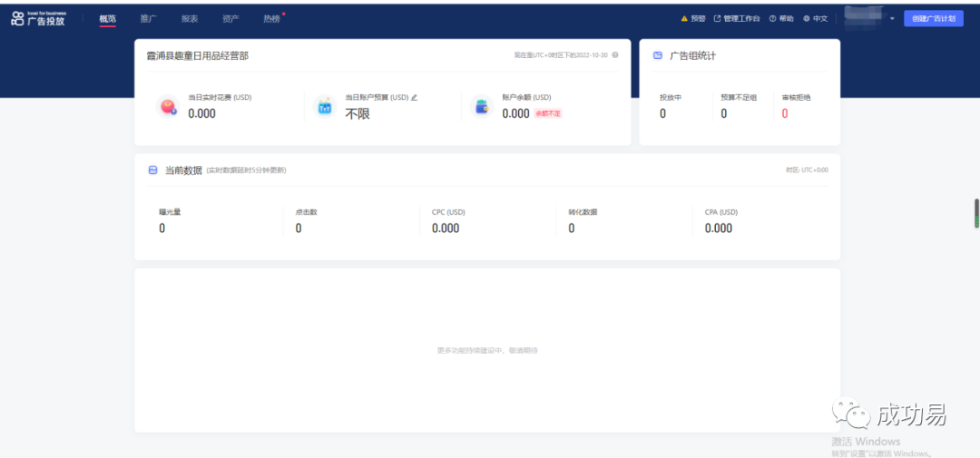Viewport: 980px width, 458px height.
Task: Click the 广告组统计 panel icon
Action: click(658, 55)
